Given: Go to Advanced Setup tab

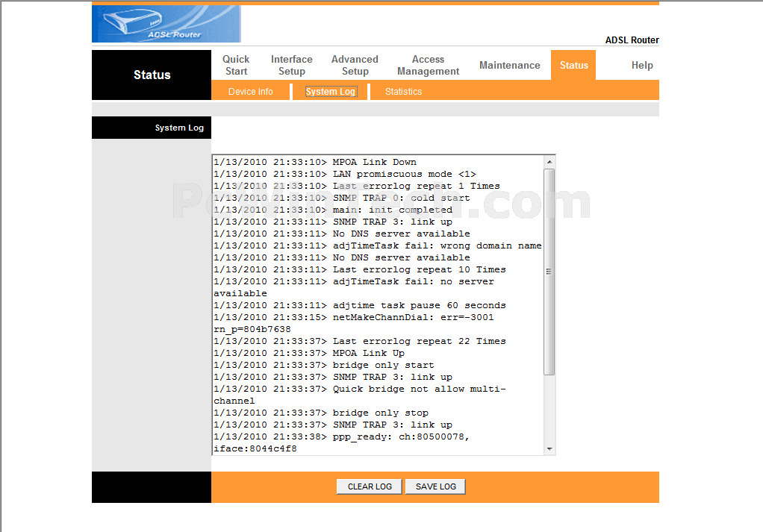Looking at the screenshot, I should [355, 65].
